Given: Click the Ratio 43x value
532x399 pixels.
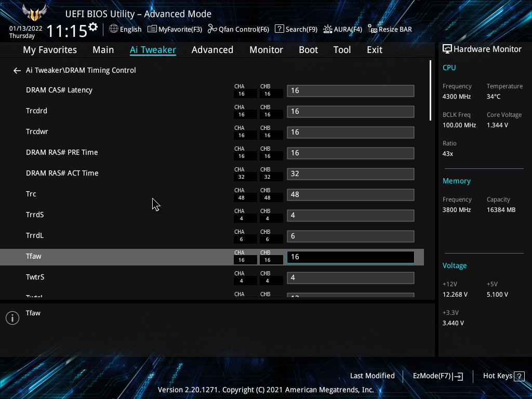Looking at the screenshot, I should (x=448, y=154).
